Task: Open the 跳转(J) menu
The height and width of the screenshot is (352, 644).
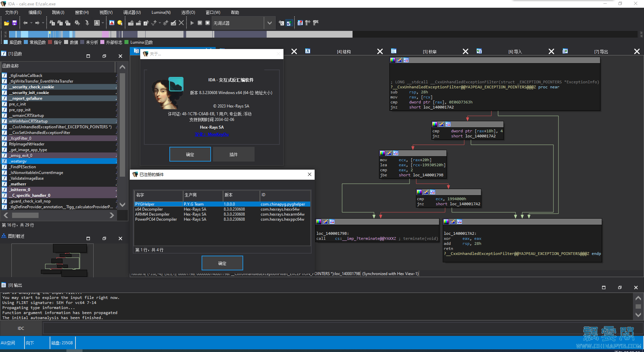Action: click(58, 12)
